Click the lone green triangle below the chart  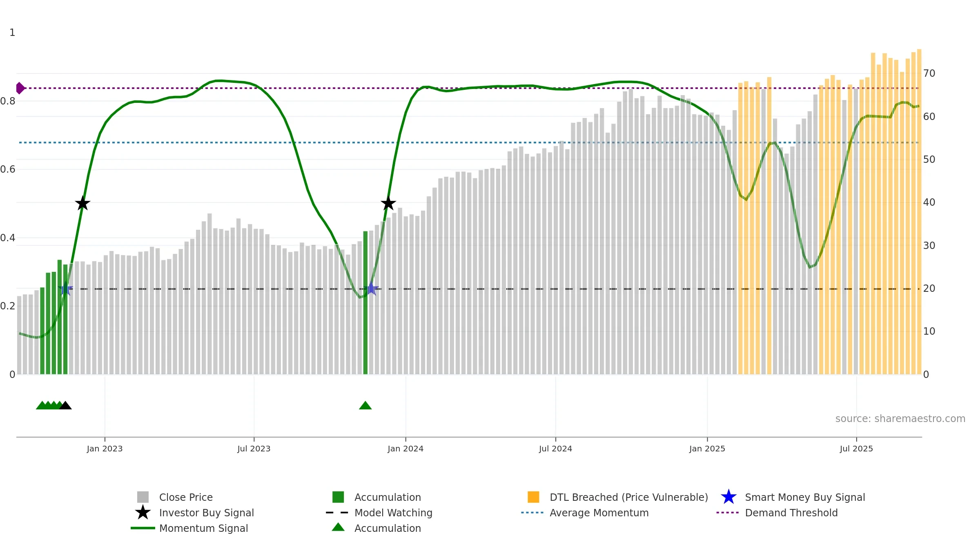pos(365,405)
